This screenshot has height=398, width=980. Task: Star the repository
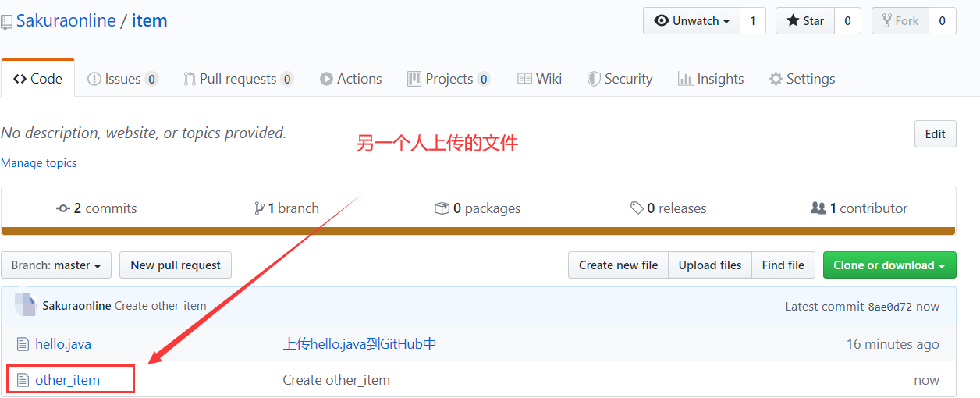tap(805, 21)
